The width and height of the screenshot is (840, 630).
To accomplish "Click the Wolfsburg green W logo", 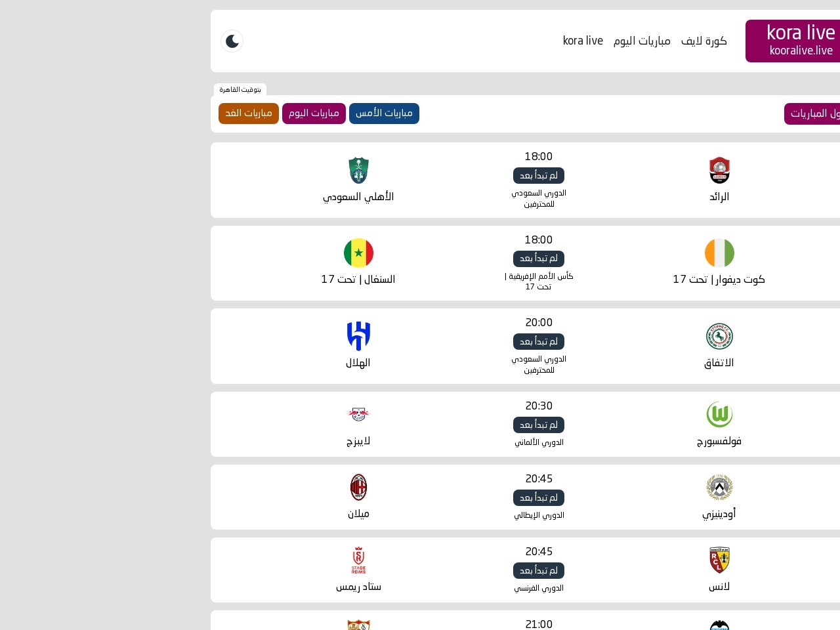I will pos(719,415).
